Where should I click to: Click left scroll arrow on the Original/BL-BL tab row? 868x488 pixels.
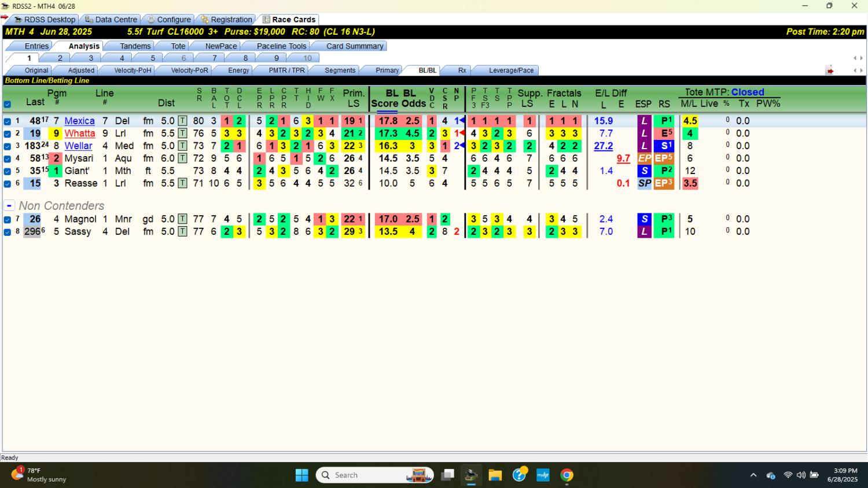click(x=855, y=71)
